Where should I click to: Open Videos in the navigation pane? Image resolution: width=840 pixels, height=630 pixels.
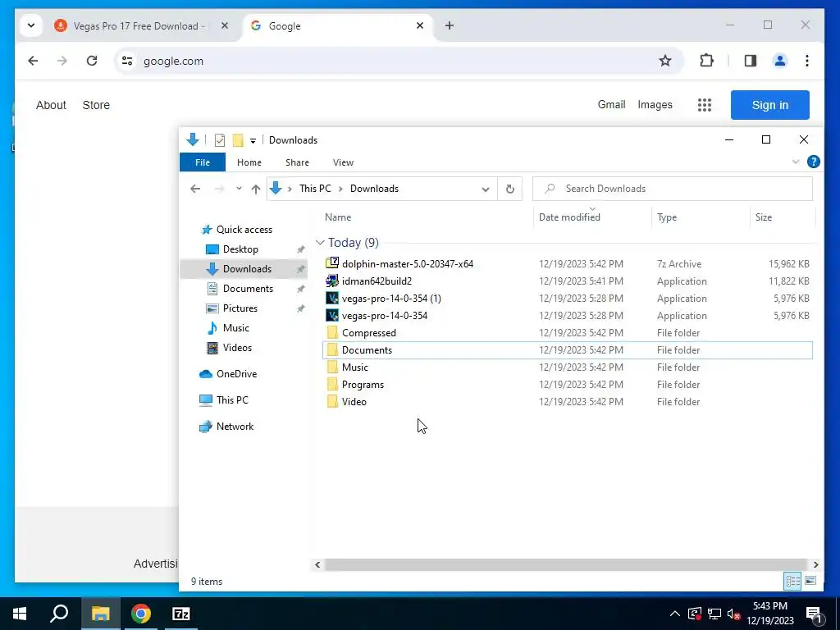tap(237, 348)
